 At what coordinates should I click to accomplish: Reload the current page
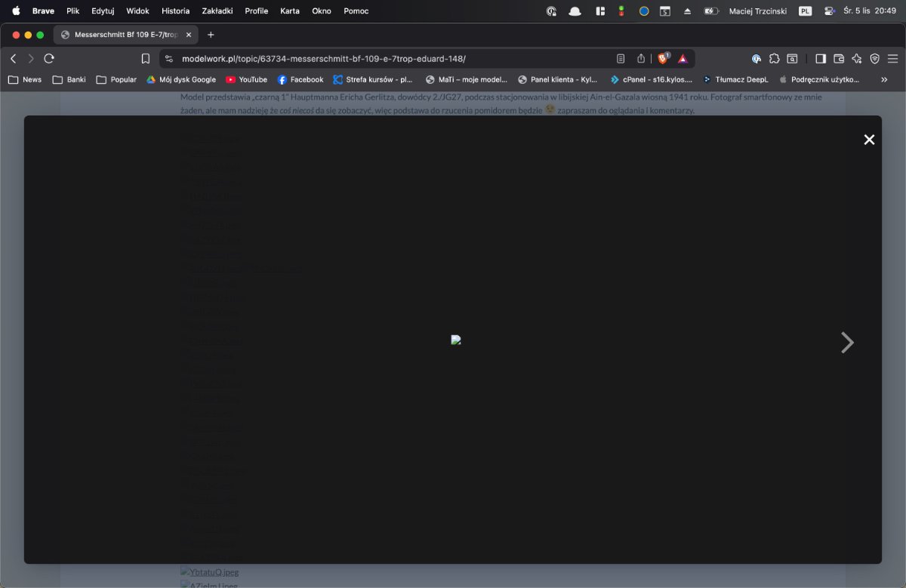[x=49, y=58]
